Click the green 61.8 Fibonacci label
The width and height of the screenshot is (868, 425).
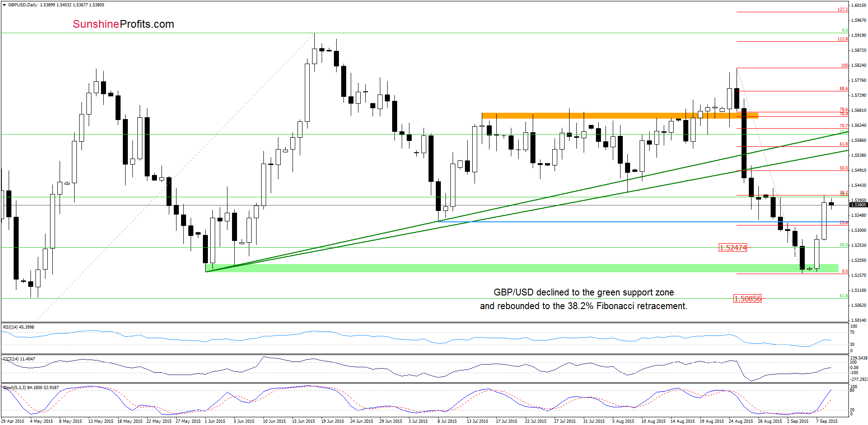click(843, 296)
